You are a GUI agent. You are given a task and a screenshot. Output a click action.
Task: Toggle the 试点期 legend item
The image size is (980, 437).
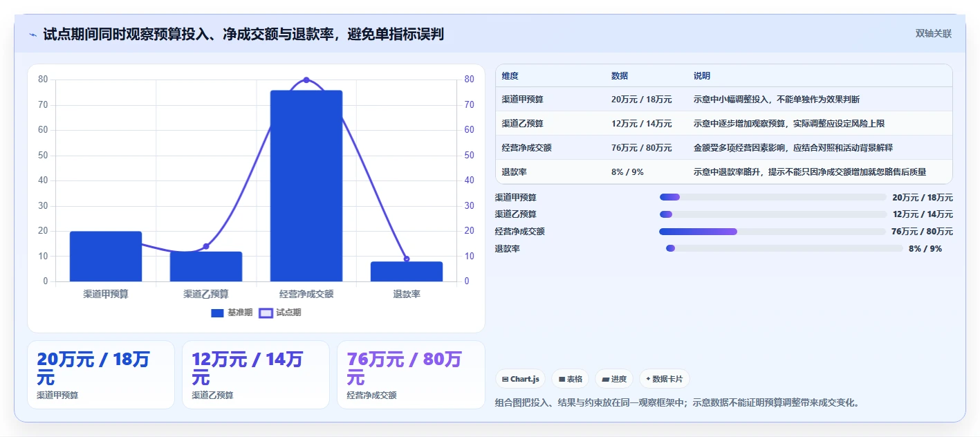(280, 313)
